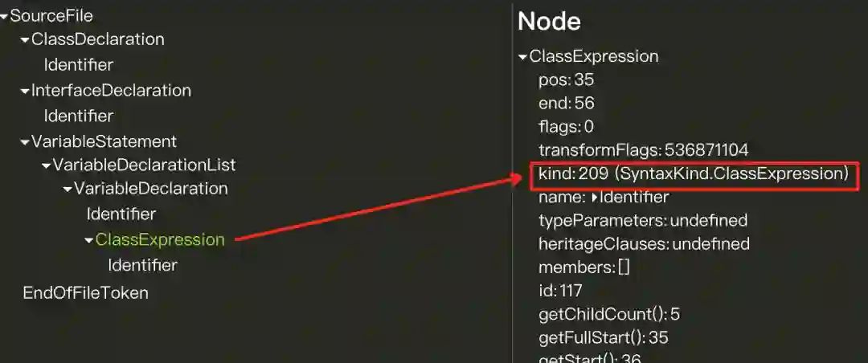Select Identifier under VariableDeclaration
This screenshot has height=363, width=868.
[x=121, y=214]
